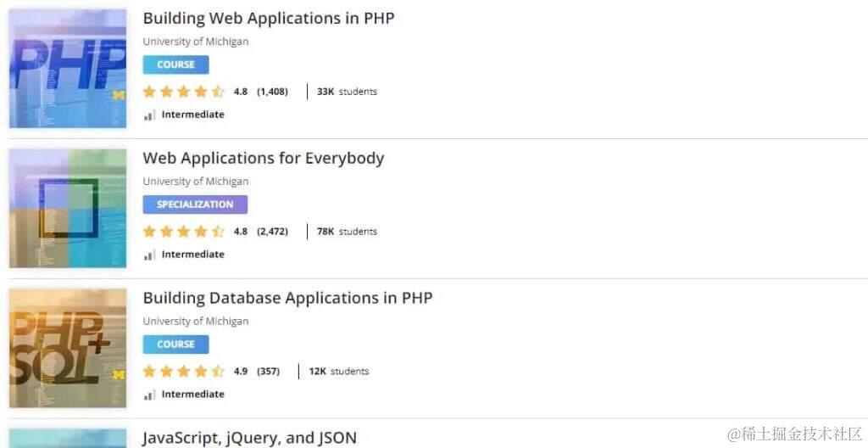Click star rating of Web Applications for Everybody
Screen dimensions: 868x448
click(x=183, y=231)
